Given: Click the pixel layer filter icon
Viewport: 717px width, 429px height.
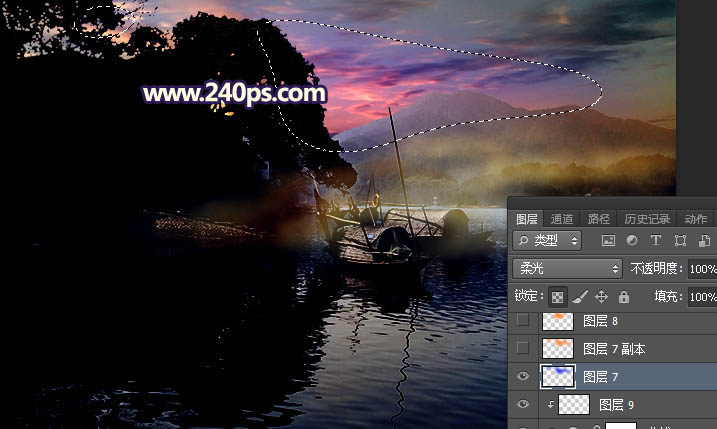Looking at the screenshot, I should coord(608,241).
